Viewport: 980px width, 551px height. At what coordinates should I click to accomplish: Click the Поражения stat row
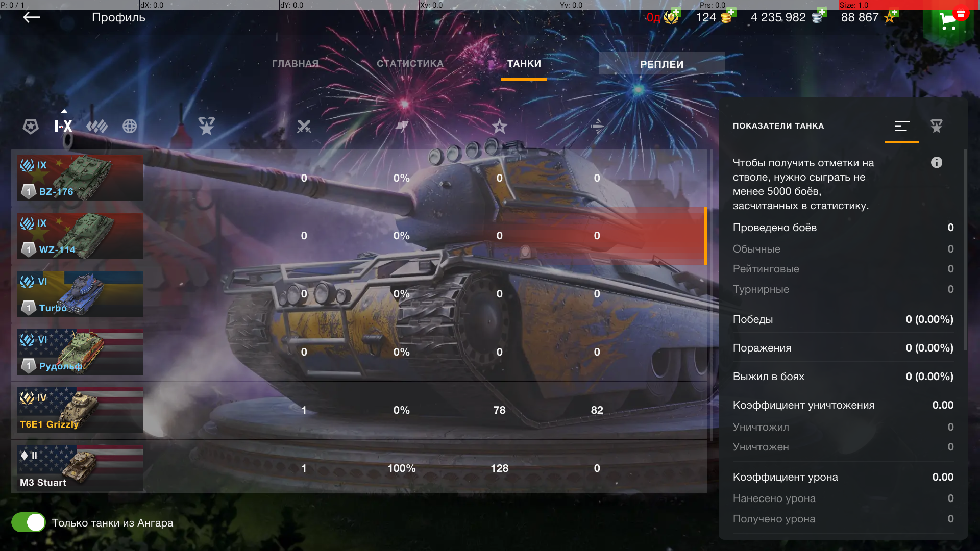coord(843,348)
